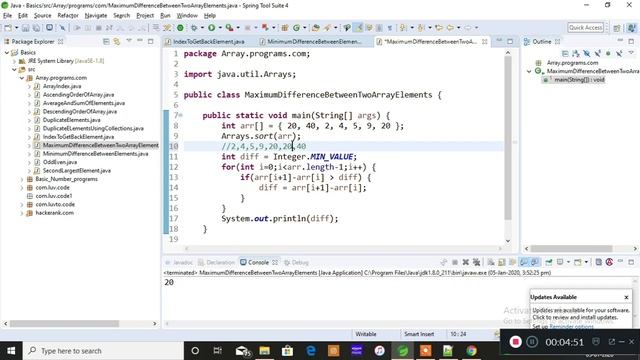Click the Save toolbar icon
640x360 pixels.
26,28
